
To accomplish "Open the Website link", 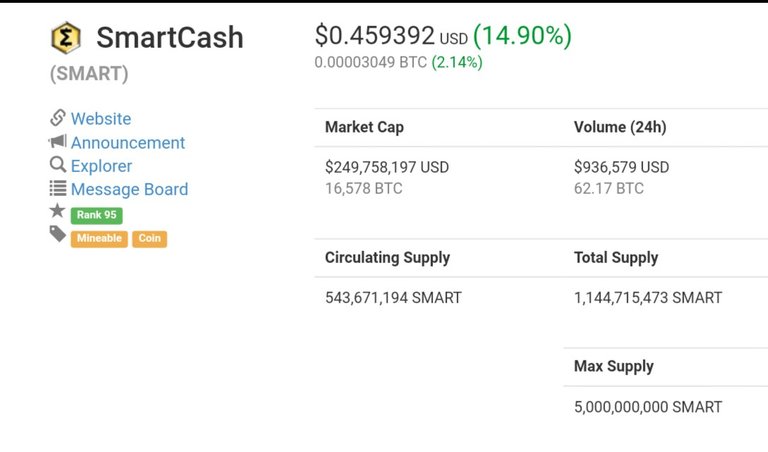I will coord(101,119).
